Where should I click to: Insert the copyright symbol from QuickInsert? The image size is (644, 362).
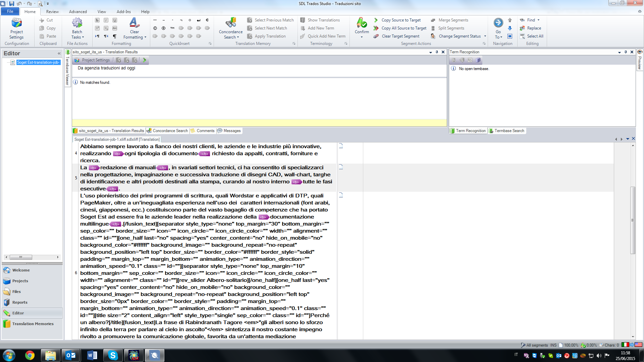pos(155,28)
